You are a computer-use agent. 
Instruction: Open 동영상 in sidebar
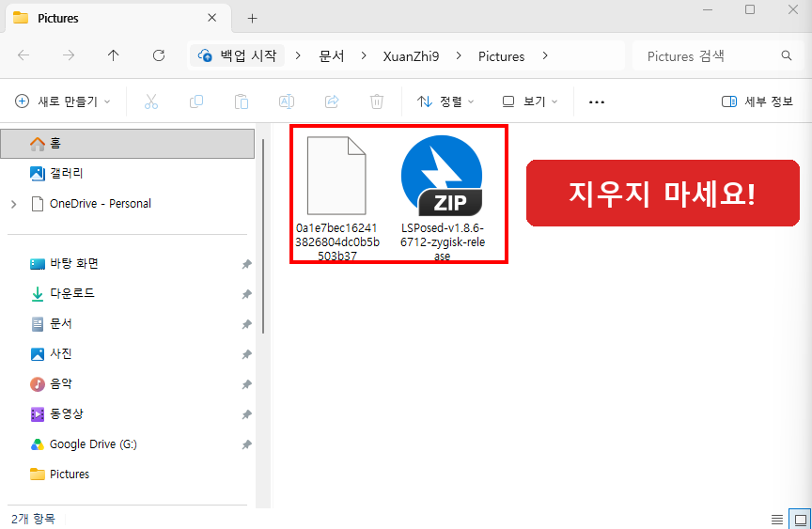128,414
